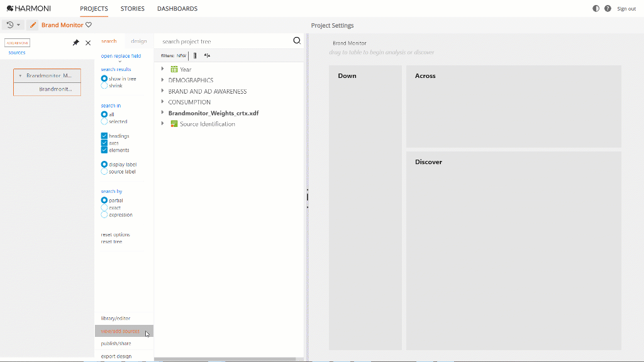Click the vertical ruler filter icon
Screen dimensions: 644x362
[x=195, y=56]
